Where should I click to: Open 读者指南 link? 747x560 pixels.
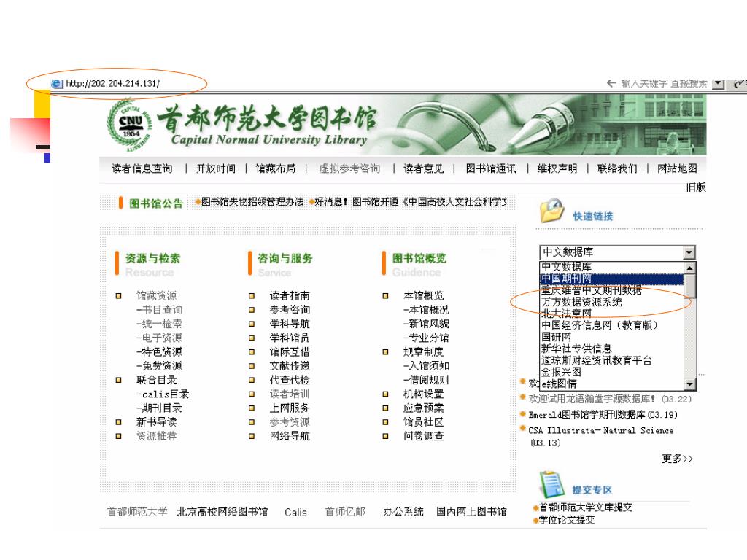290,296
